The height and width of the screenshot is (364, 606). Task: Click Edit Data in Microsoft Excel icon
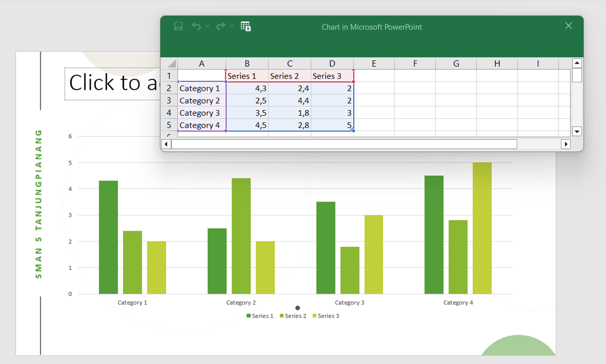coord(245,26)
